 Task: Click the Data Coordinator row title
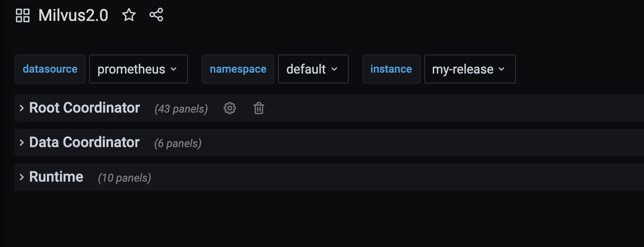84,142
